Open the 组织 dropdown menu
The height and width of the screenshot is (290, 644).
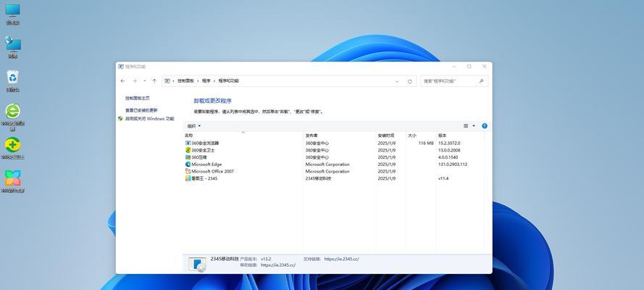[194, 126]
